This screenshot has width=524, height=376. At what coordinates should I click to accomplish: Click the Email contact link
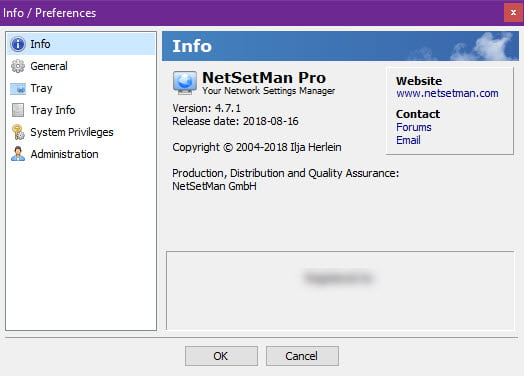(408, 140)
